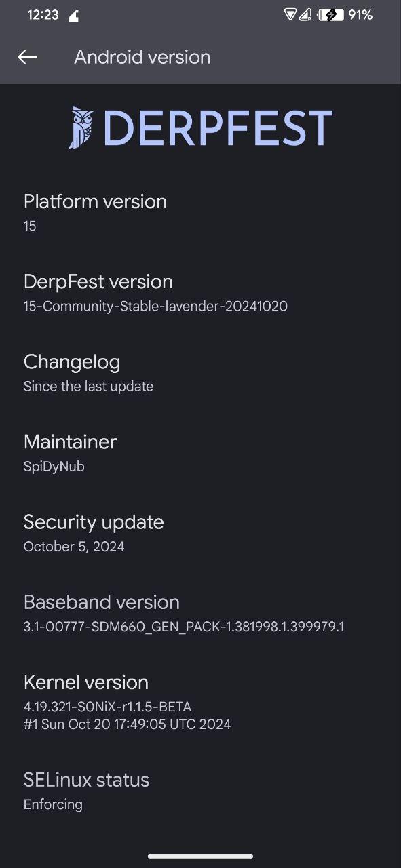
Task: Tap the 12:23 clock in status bar
Action: pyautogui.click(x=43, y=15)
